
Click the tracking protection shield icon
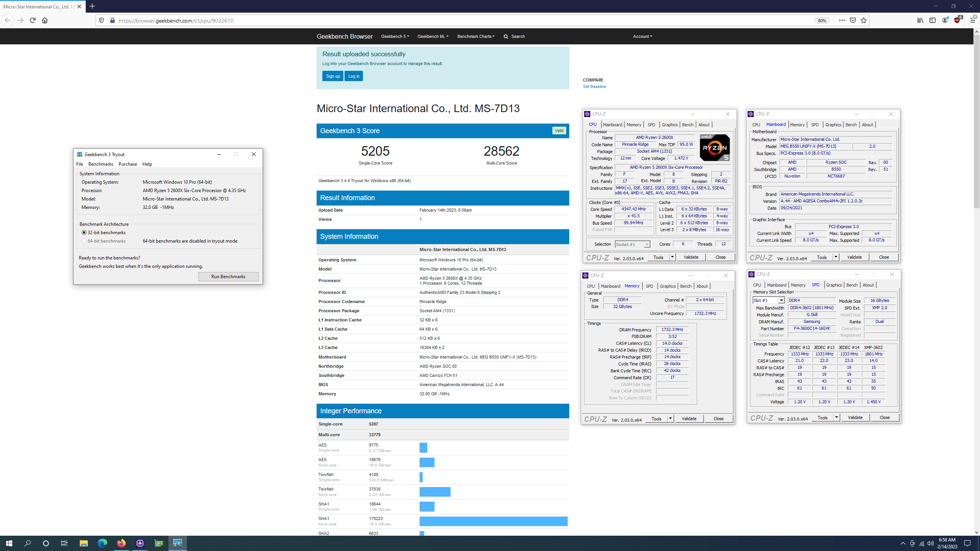101,20
